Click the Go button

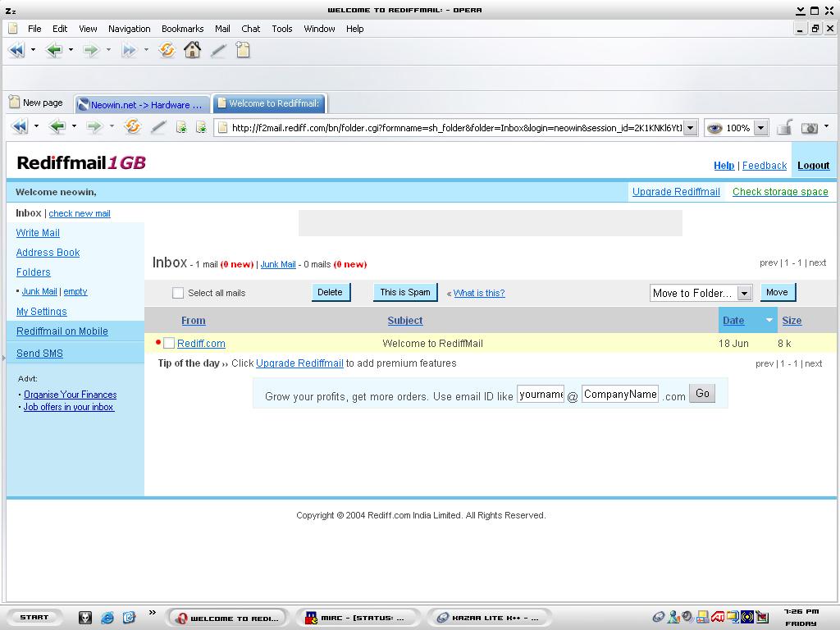pos(702,394)
